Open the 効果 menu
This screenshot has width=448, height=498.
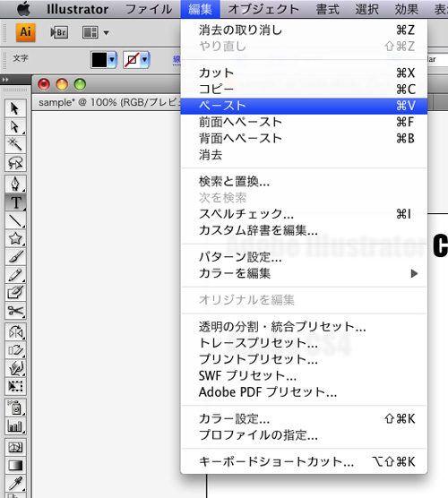(407, 9)
